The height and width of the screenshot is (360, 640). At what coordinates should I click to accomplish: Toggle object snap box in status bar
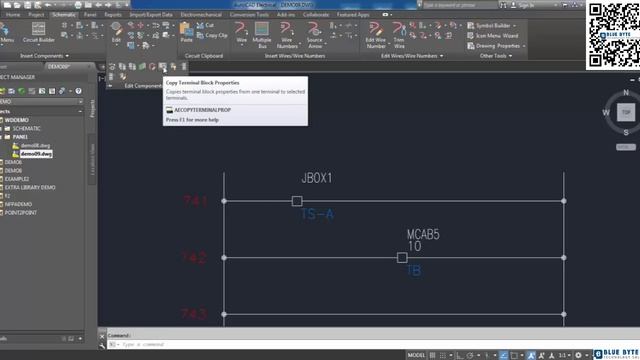[514, 355]
